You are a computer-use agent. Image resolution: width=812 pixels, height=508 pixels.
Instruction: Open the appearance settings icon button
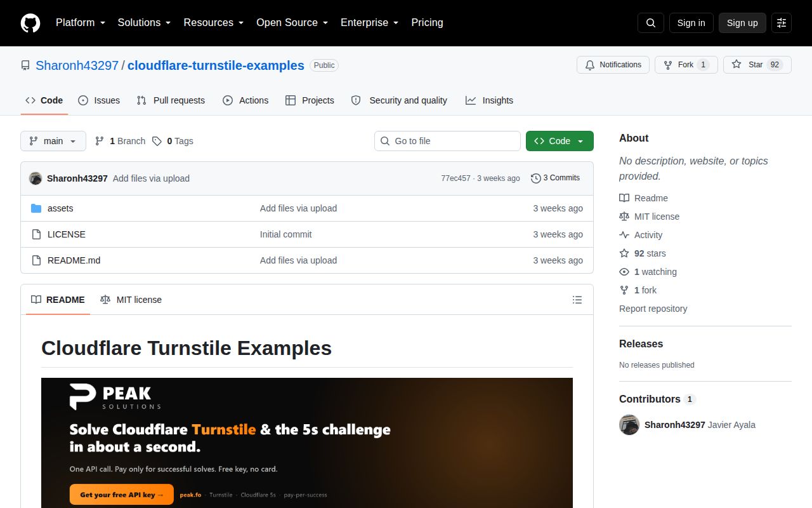pos(782,23)
